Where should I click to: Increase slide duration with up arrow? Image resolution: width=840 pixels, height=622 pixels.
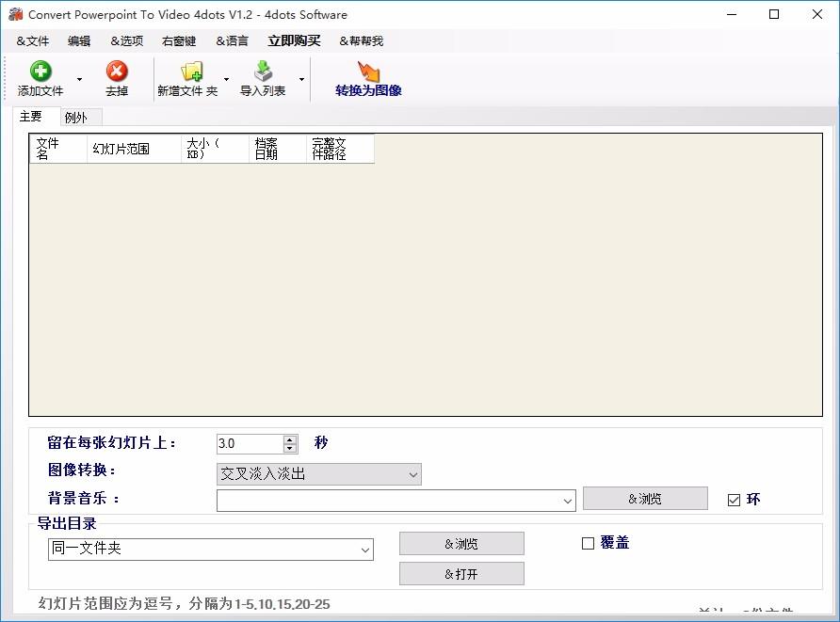point(290,439)
